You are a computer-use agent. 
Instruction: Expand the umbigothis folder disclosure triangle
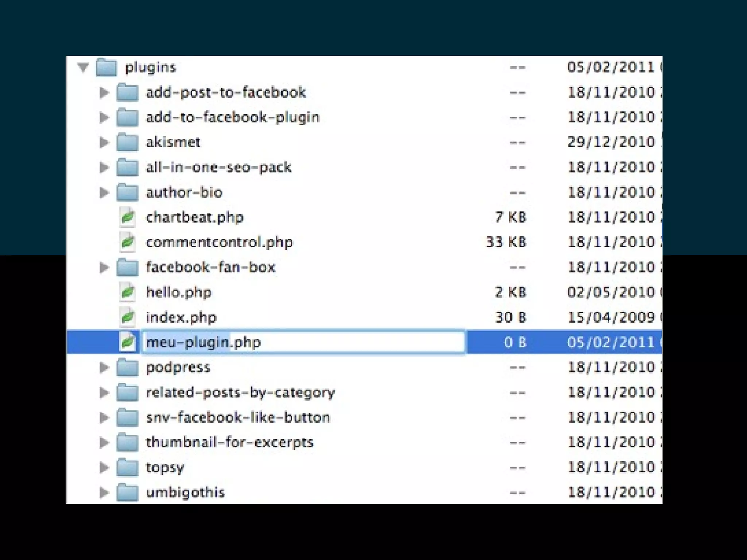pos(104,493)
